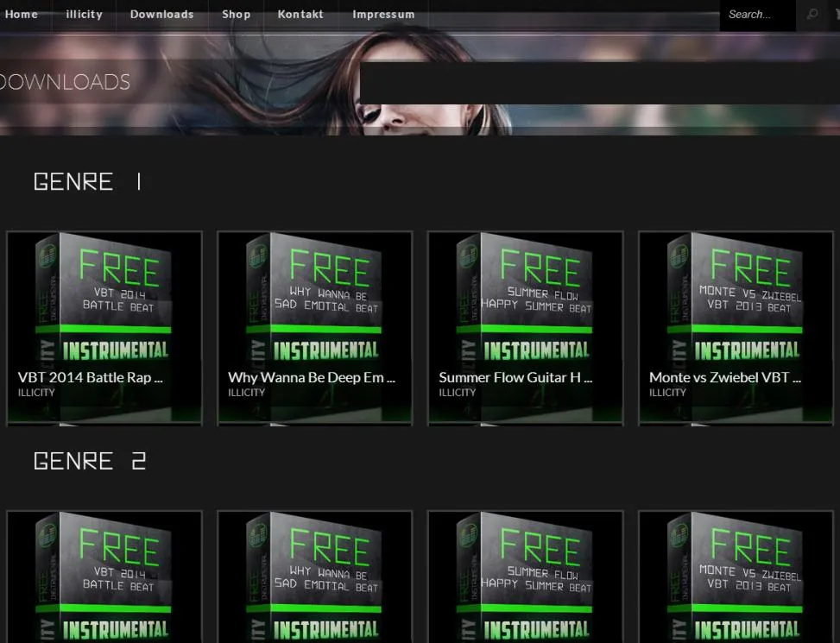Select Monte vs Zwiebel box in Genre 2
The height and width of the screenshot is (643, 840).
[x=736, y=577]
